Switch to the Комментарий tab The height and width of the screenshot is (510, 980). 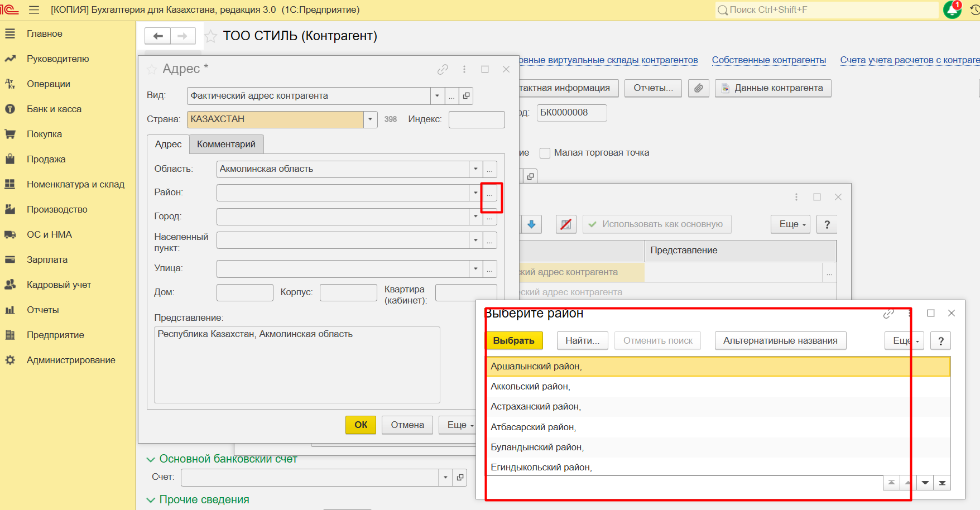(x=226, y=144)
